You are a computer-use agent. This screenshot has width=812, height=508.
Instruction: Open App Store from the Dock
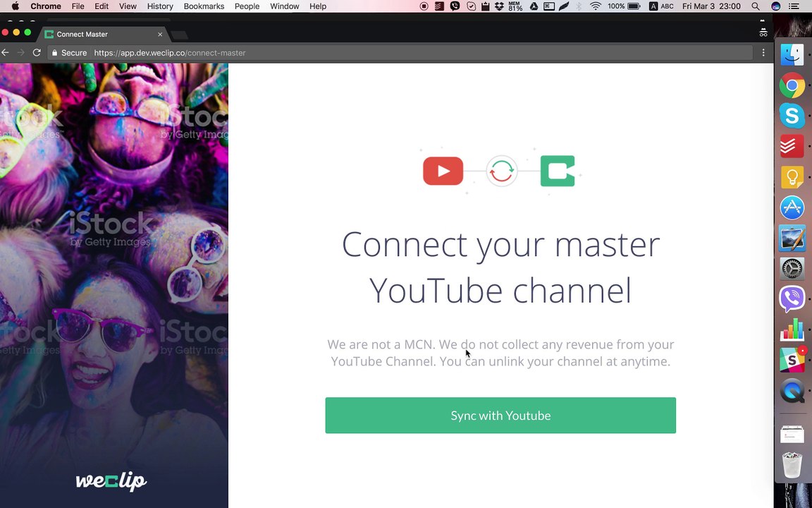click(x=792, y=207)
